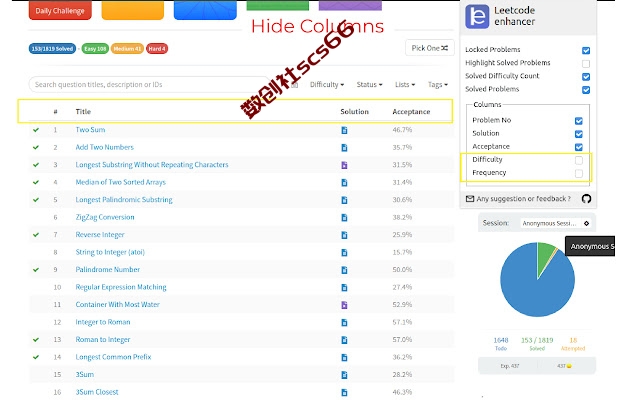The image size is (640, 400).
Task: Open the Lists filter dropdown
Action: [404, 84]
